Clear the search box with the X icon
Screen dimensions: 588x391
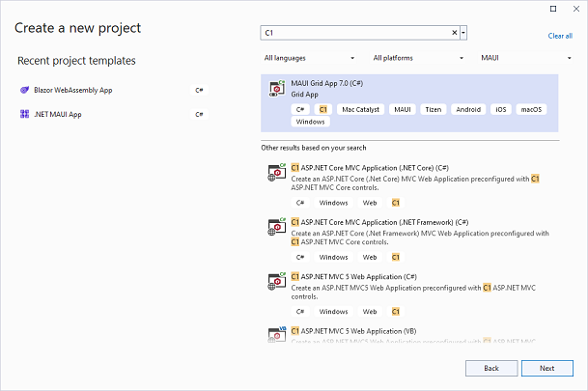coord(456,33)
